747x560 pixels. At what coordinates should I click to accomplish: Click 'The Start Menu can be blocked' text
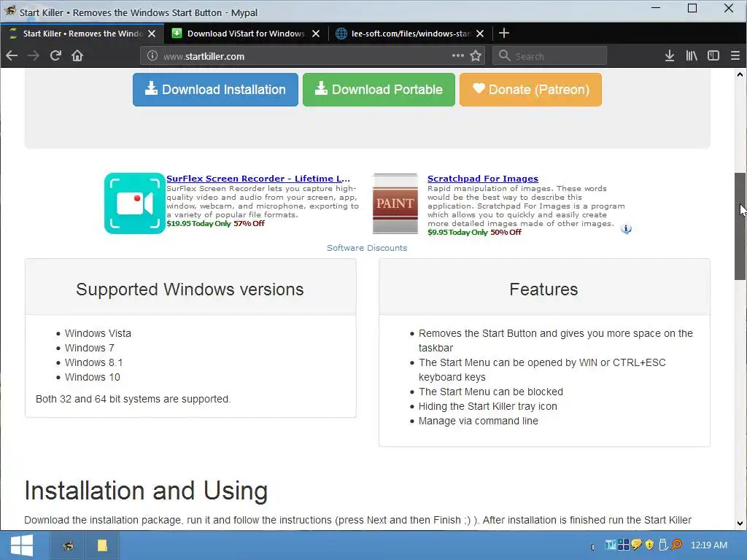[491, 392]
